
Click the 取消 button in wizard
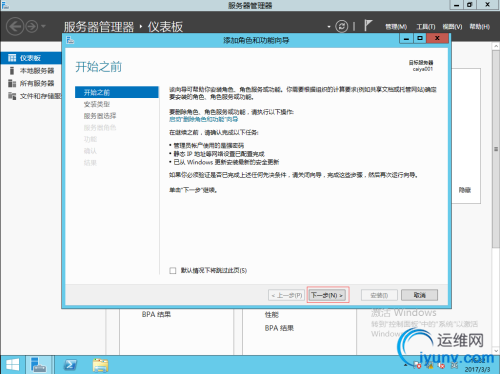[x=419, y=295]
